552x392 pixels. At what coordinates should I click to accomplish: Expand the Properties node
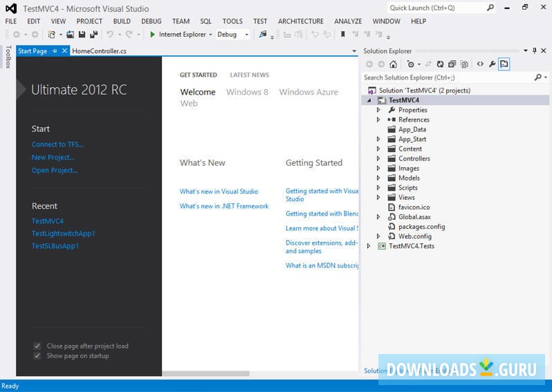click(378, 110)
